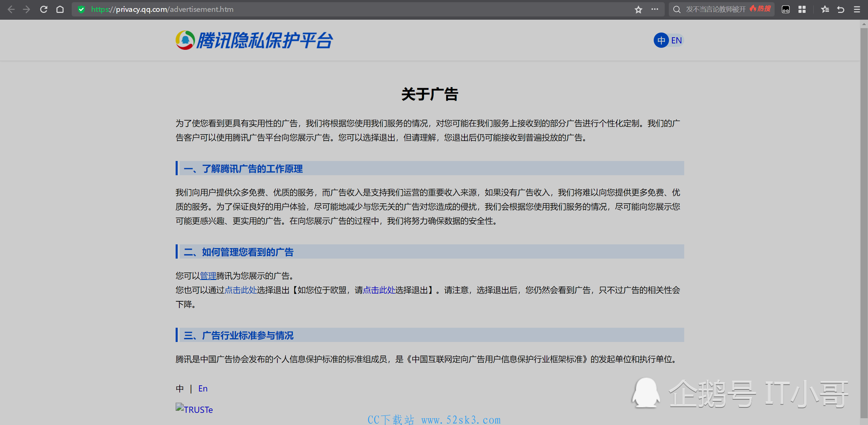Click the search box with hot search text
868x425 pixels.
[x=722, y=9]
